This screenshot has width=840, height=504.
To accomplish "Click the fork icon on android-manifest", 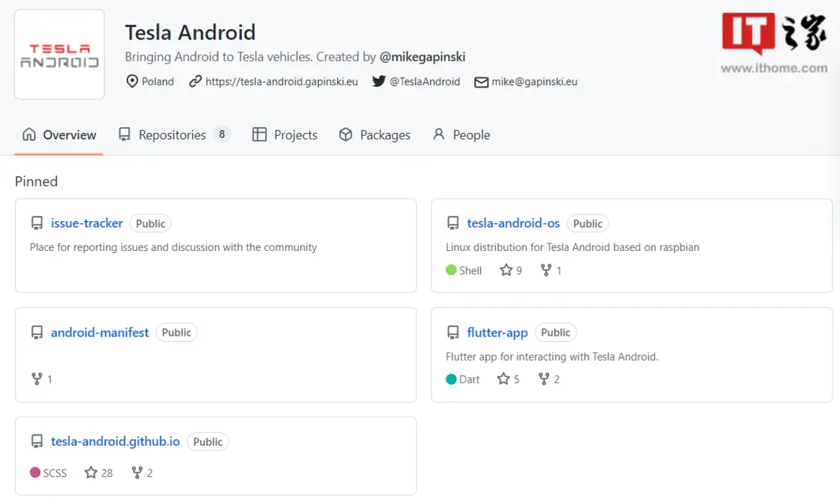I will point(37,379).
